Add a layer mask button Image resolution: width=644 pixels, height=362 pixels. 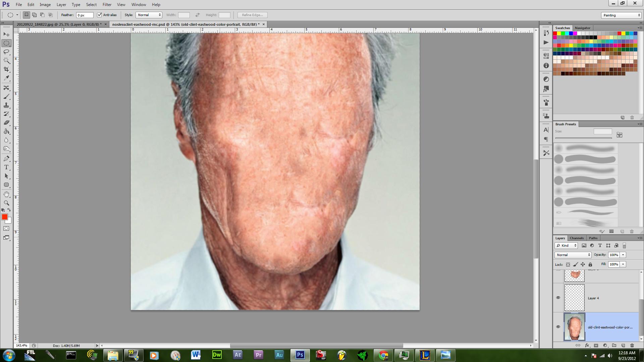[x=596, y=345]
